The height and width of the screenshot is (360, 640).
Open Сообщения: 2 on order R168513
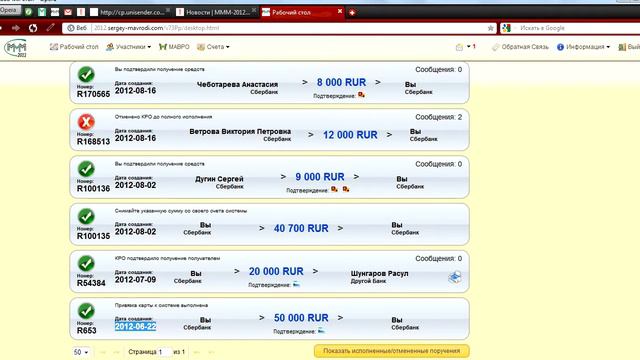438,117
